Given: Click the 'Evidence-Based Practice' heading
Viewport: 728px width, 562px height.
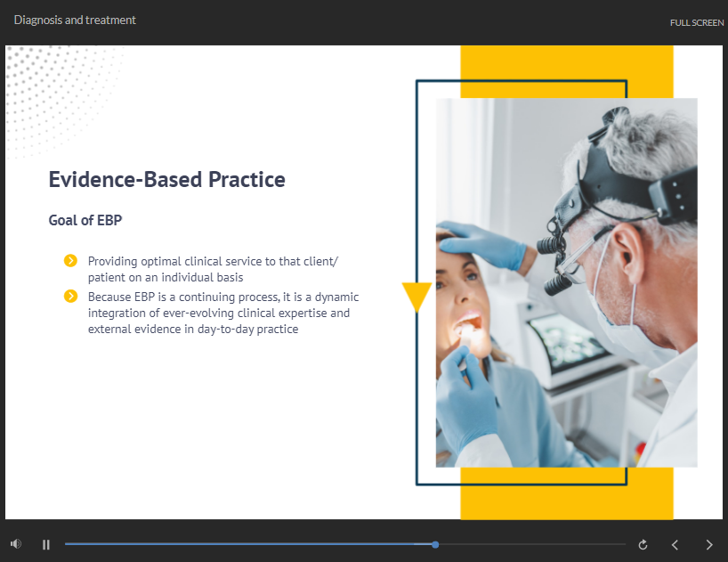Looking at the screenshot, I should point(166,180).
